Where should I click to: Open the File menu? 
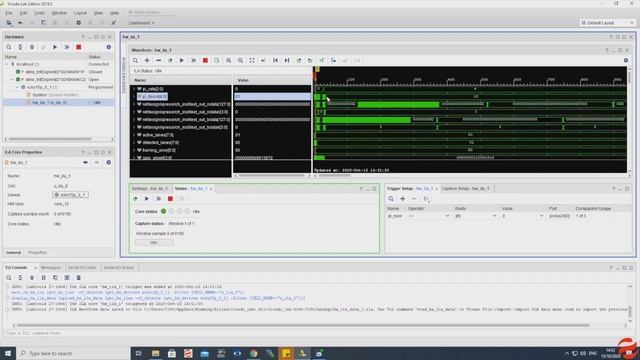click(9, 13)
